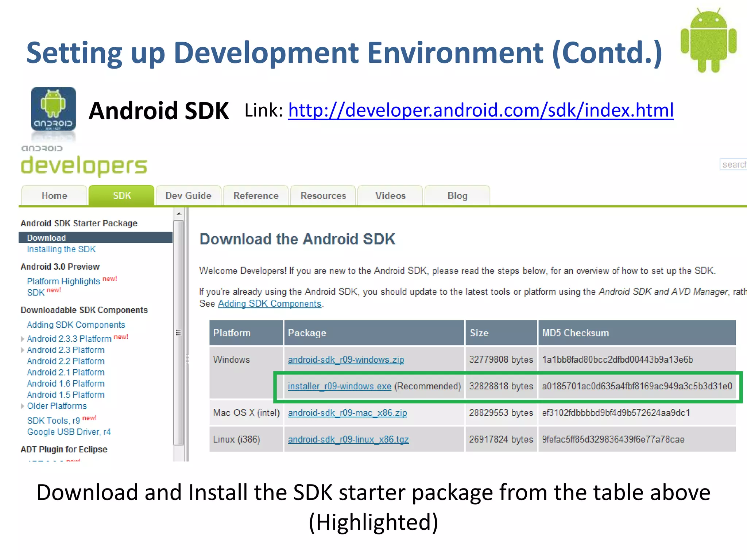Screen dimensions: 747x560
Task: Open the Resources tab
Action: 323,196
